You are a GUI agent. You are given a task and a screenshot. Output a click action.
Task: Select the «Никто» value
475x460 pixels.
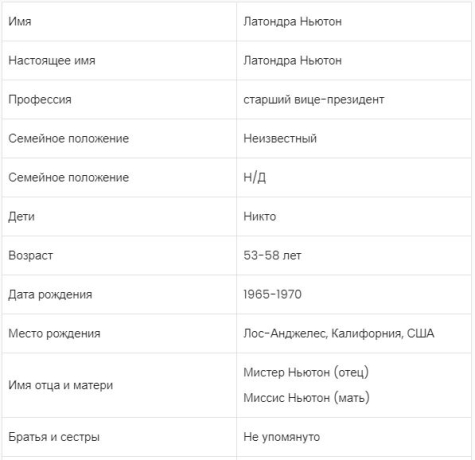pos(260,217)
